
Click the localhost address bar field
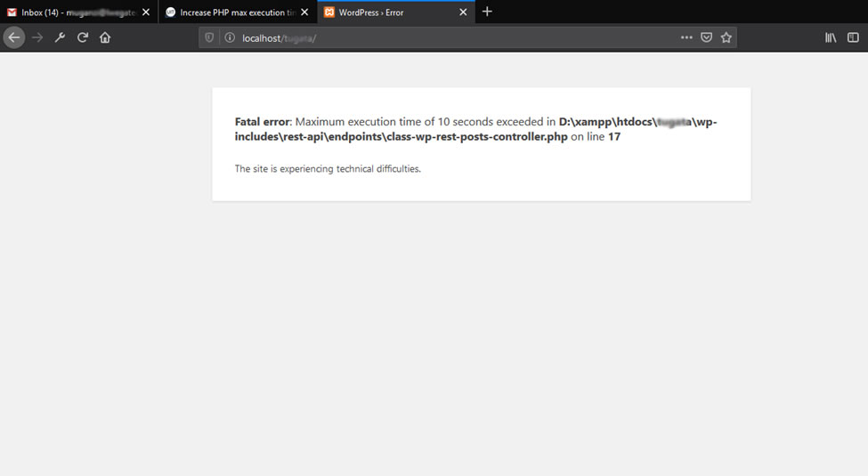tap(445, 37)
